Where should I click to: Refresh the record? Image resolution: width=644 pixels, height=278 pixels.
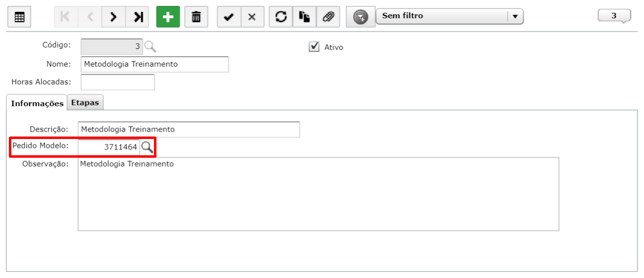tap(281, 17)
